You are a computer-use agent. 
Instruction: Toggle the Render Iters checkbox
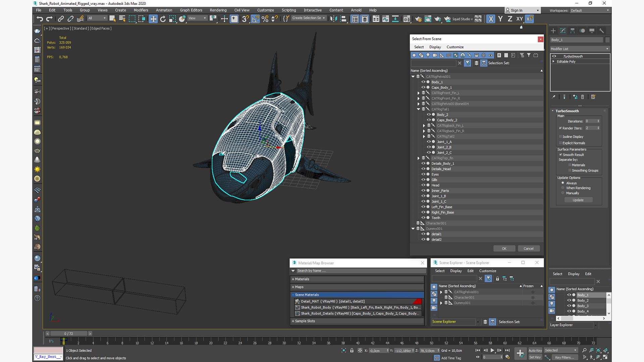click(x=560, y=128)
